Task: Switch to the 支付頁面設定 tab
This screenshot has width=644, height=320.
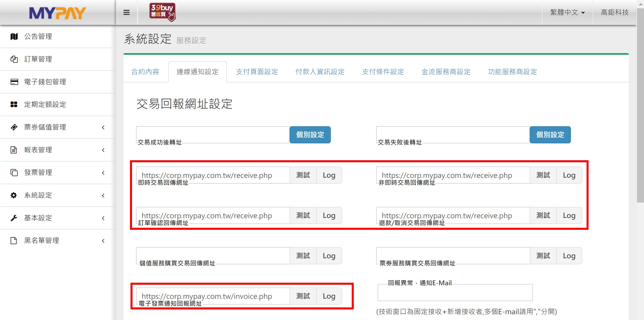Action: [x=257, y=72]
